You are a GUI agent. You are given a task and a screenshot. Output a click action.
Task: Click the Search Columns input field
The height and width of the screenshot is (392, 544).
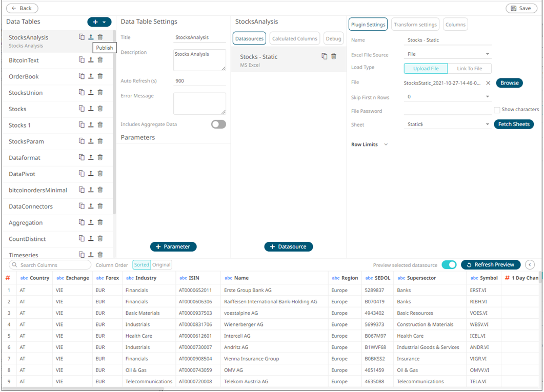tap(50, 265)
